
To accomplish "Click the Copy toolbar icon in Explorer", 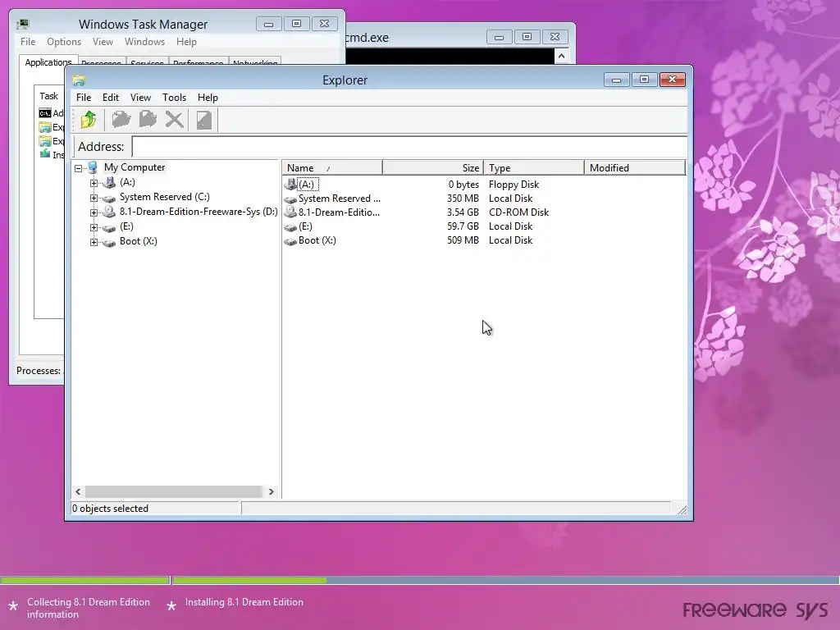I will tap(148, 120).
